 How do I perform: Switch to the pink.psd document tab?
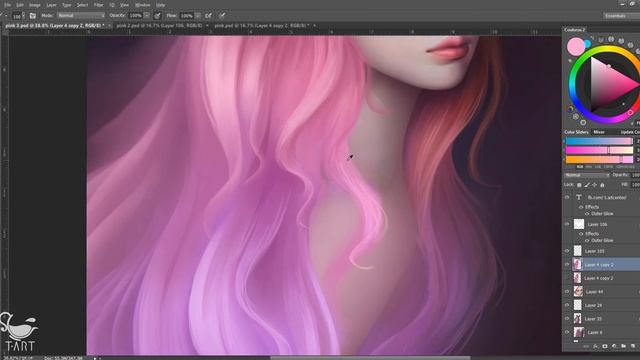coord(262,25)
